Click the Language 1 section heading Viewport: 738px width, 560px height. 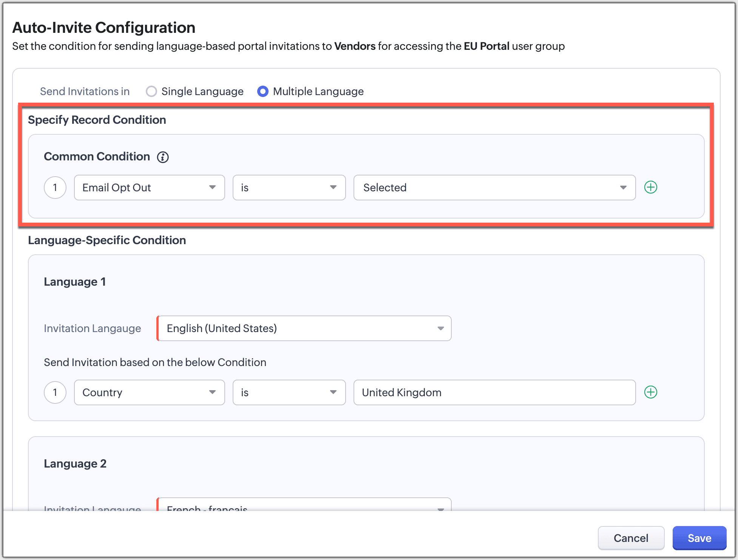(75, 282)
